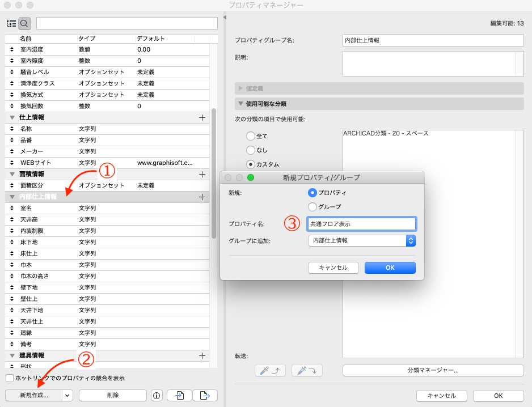
Task: Collapse the 面積情報 group
Action: point(12,175)
